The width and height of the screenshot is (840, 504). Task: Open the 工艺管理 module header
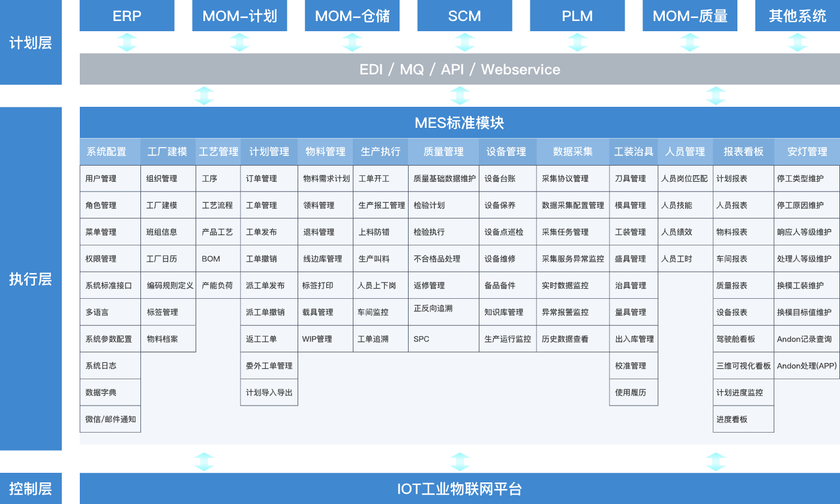(x=218, y=152)
